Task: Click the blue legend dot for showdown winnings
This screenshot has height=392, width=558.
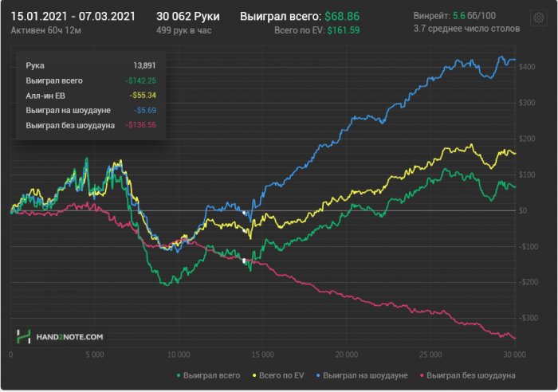Action: [318, 375]
